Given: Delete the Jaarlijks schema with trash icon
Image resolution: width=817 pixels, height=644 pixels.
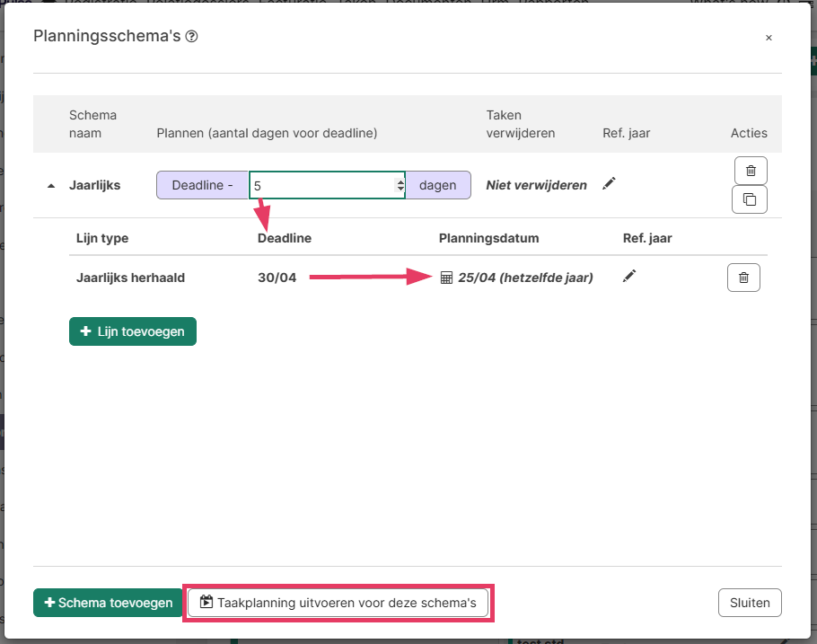Looking at the screenshot, I should pos(751,170).
